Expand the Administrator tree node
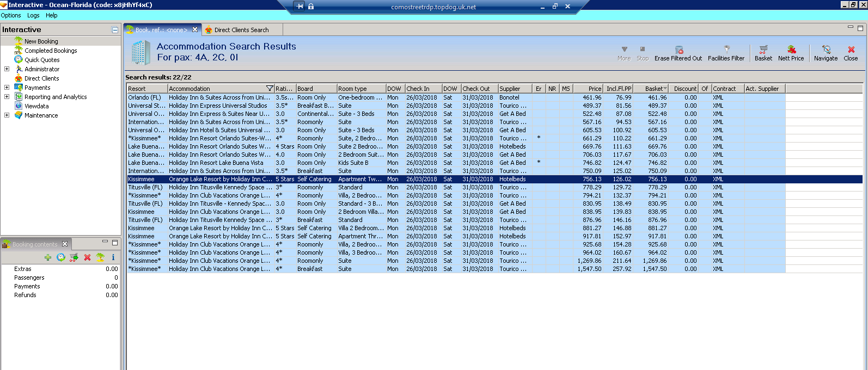 [7, 69]
